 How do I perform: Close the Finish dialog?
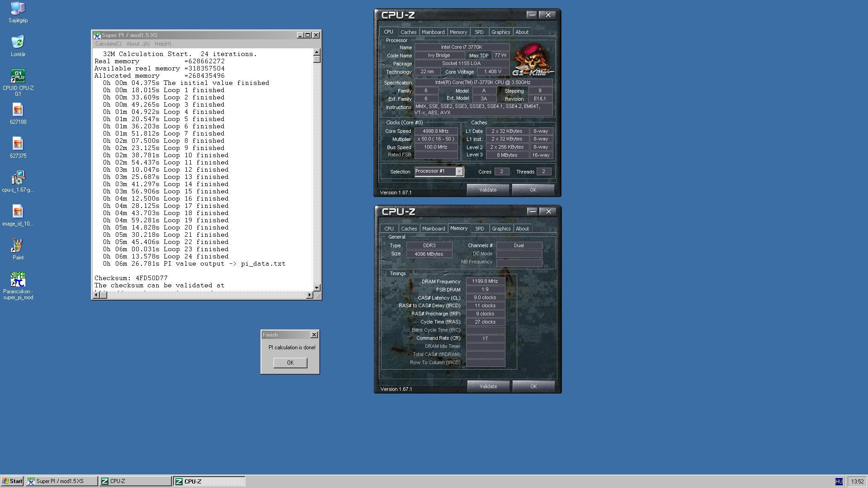(x=314, y=335)
